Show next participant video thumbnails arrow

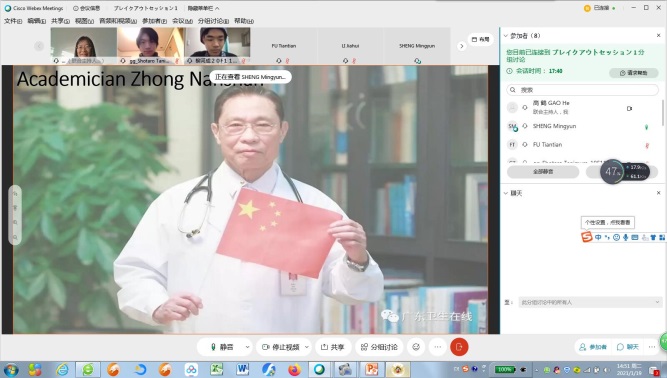[462, 46]
